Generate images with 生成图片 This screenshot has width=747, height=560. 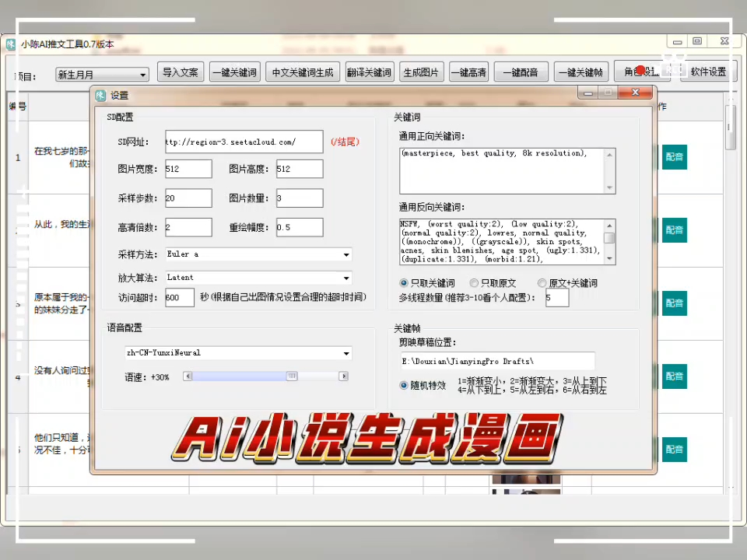click(421, 72)
